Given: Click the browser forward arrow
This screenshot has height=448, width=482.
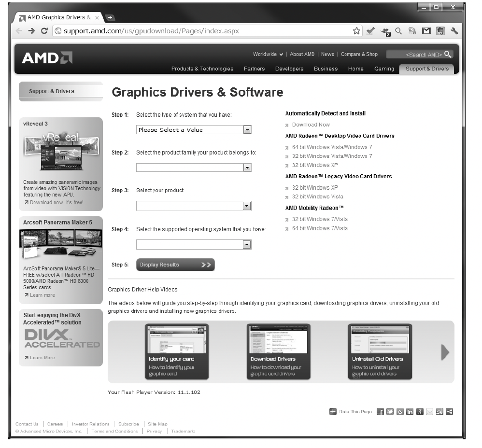Looking at the screenshot, I should pos(31,31).
